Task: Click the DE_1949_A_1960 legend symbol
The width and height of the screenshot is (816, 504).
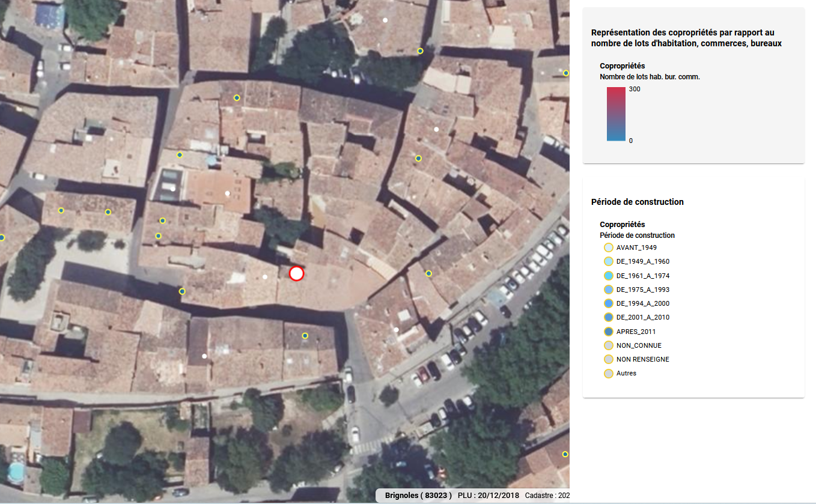Action: 608,261
